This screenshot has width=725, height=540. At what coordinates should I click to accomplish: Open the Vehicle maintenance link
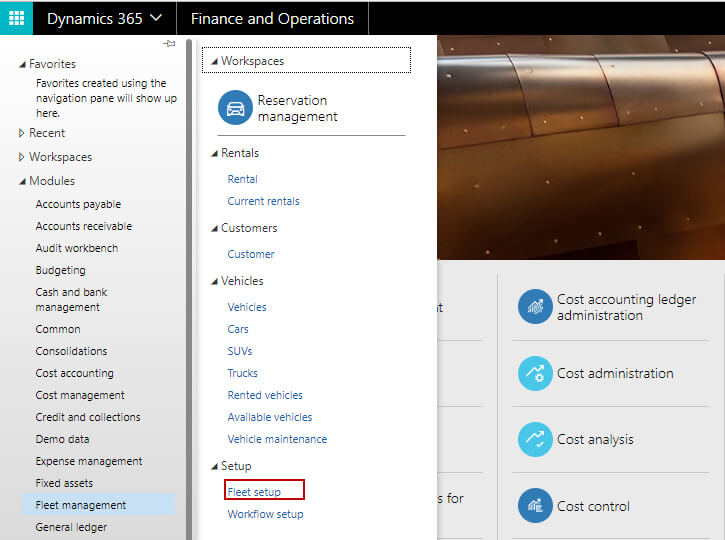click(277, 439)
